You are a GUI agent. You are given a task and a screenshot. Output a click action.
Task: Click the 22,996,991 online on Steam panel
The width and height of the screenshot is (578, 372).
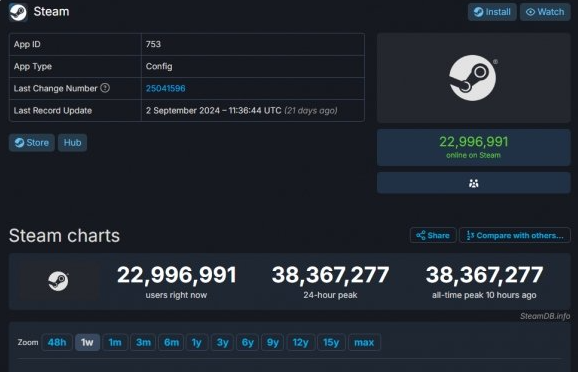(473, 147)
